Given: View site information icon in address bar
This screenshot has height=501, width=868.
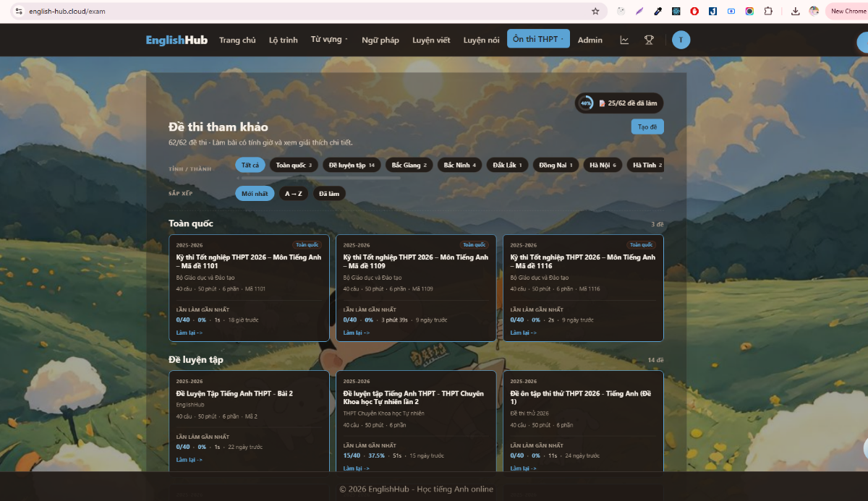Looking at the screenshot, I should [19, 11].
